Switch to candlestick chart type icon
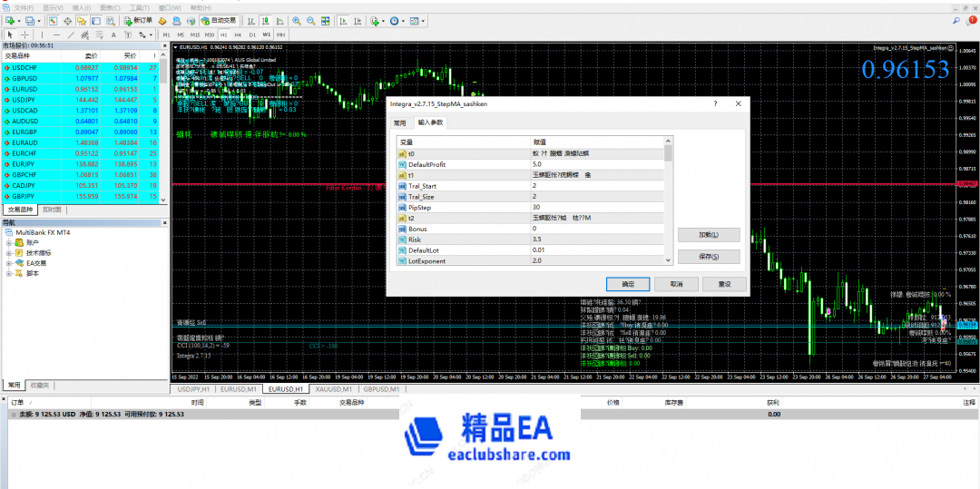980x489 pixels. 265,21
